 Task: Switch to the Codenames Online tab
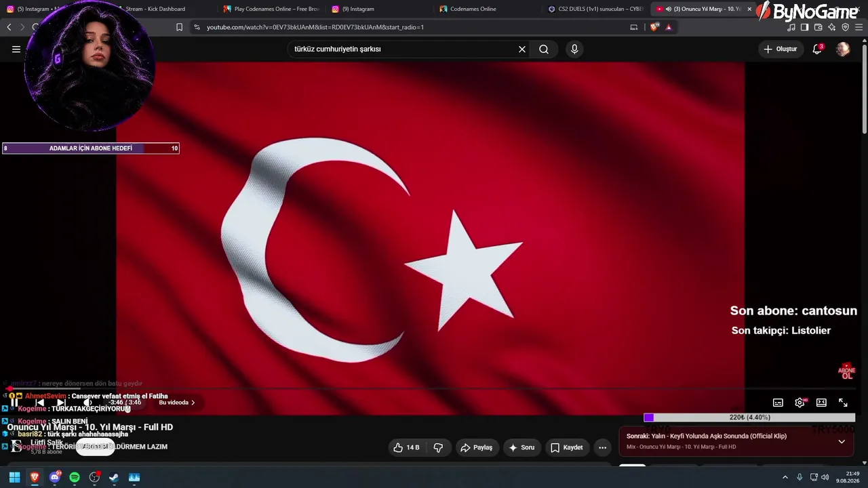(487, 9)
